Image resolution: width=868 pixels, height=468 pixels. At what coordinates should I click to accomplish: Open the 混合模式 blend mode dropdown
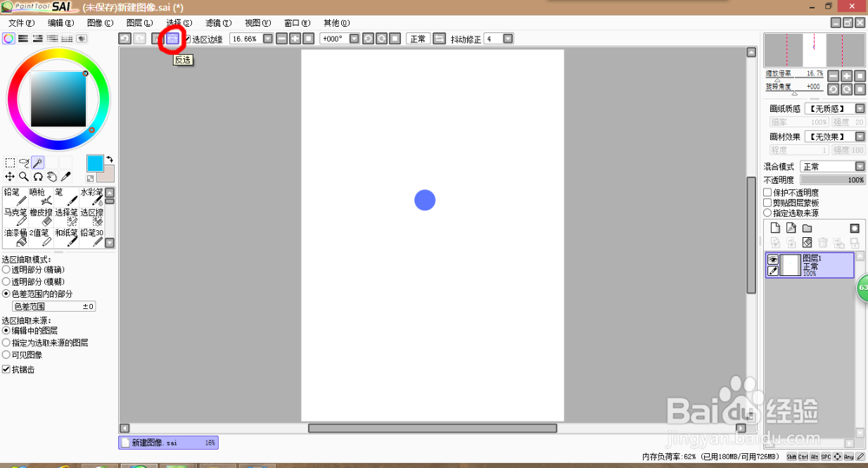[x=859, y=166]
